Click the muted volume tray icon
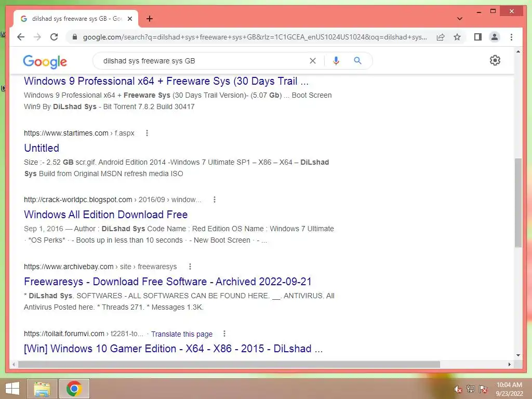This screenshot has height=399, width=532. pos(458,389)
